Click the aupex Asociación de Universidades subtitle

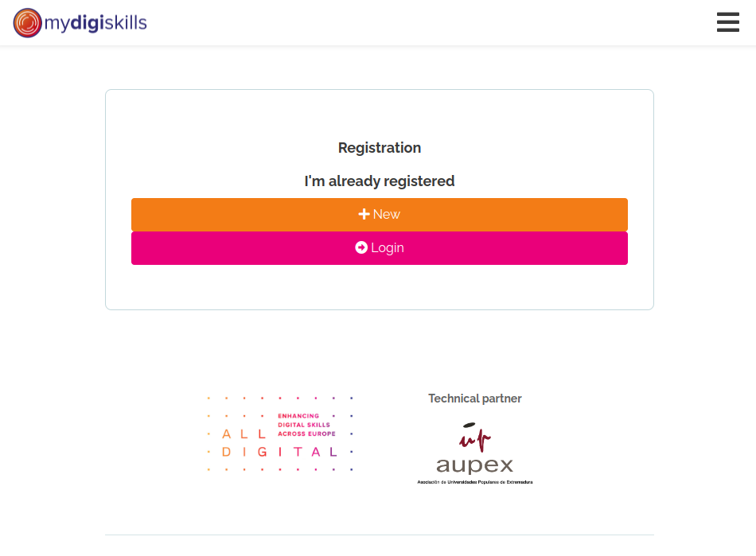coord(475,482)
